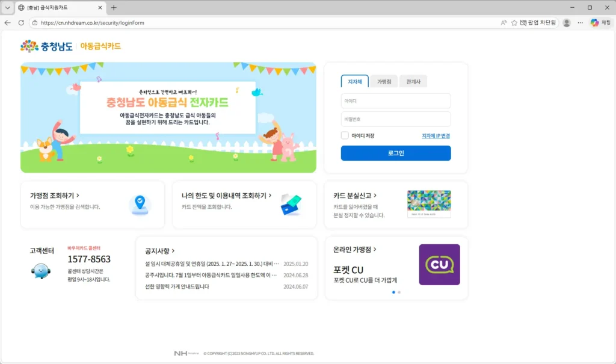Click the 아이디 input field

click(x=395, y=101)
